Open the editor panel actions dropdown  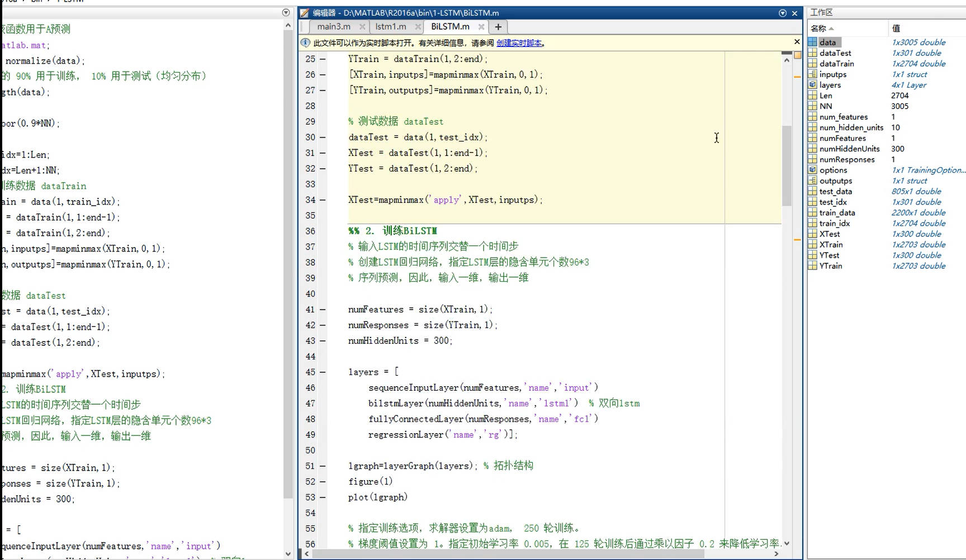click(783, 13)
